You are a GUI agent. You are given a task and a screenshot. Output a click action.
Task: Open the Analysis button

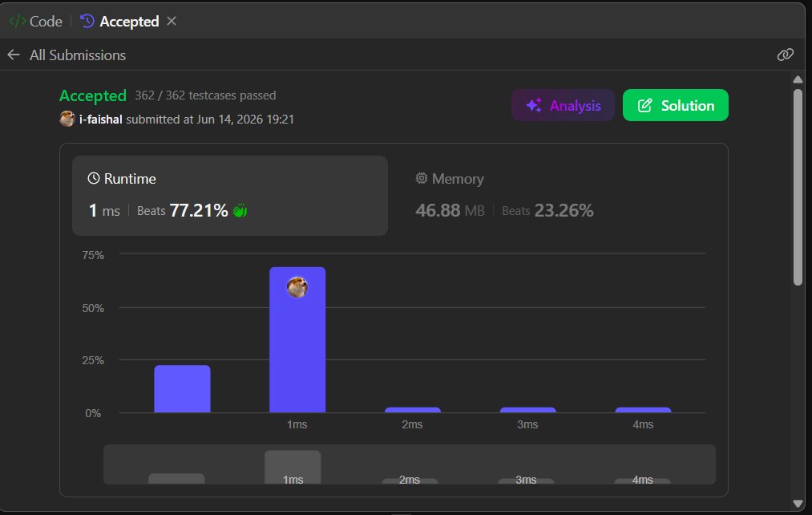point(563,105)
